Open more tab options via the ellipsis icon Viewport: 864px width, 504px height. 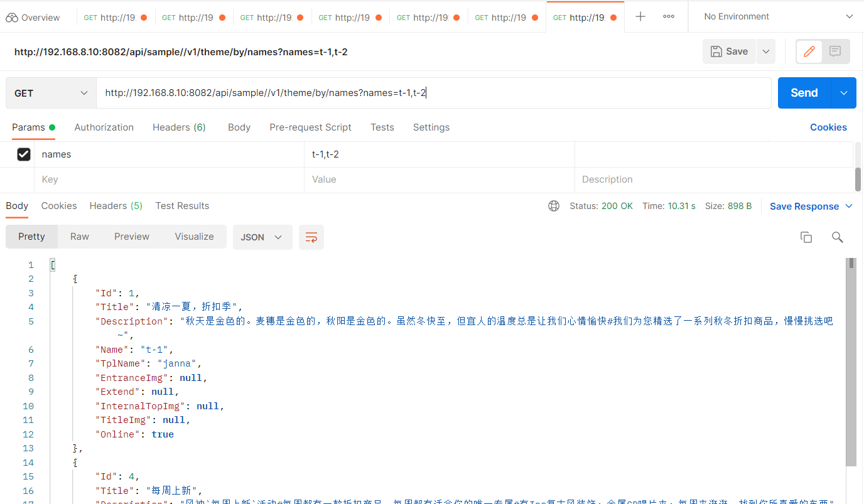coord(668,16)
